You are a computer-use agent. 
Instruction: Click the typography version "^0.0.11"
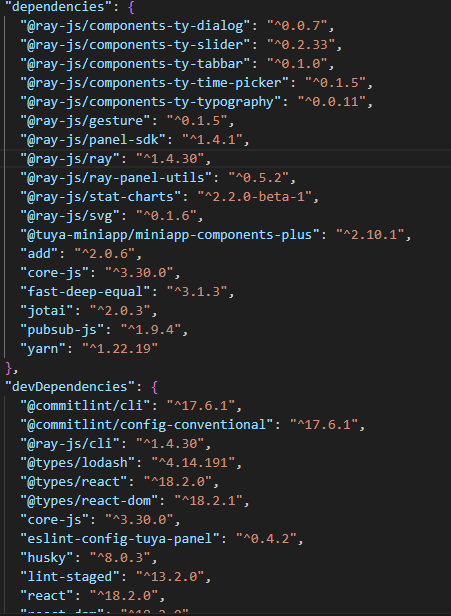tap(332, 102)
